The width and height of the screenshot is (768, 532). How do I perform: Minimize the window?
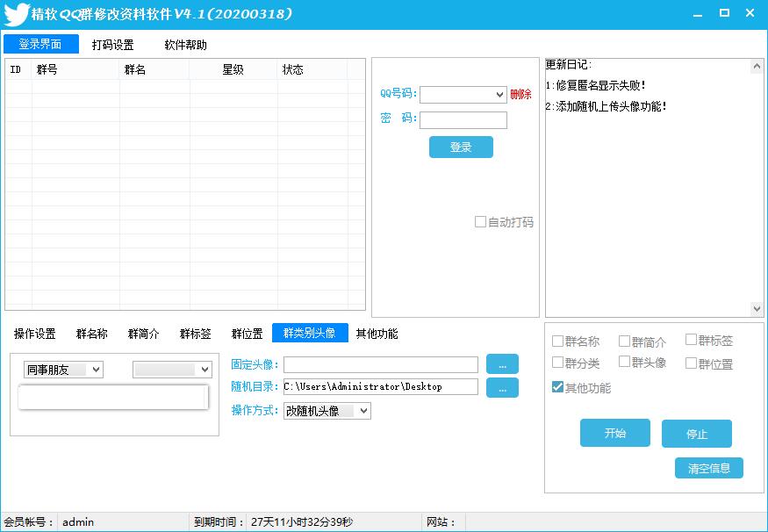click(698, 14)
